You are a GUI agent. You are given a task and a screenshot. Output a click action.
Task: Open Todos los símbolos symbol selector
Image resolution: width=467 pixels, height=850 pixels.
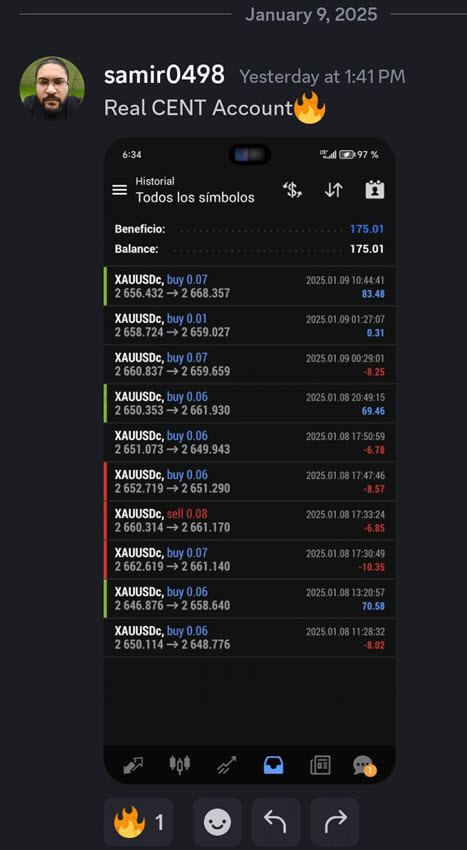[x=195, y=197]
